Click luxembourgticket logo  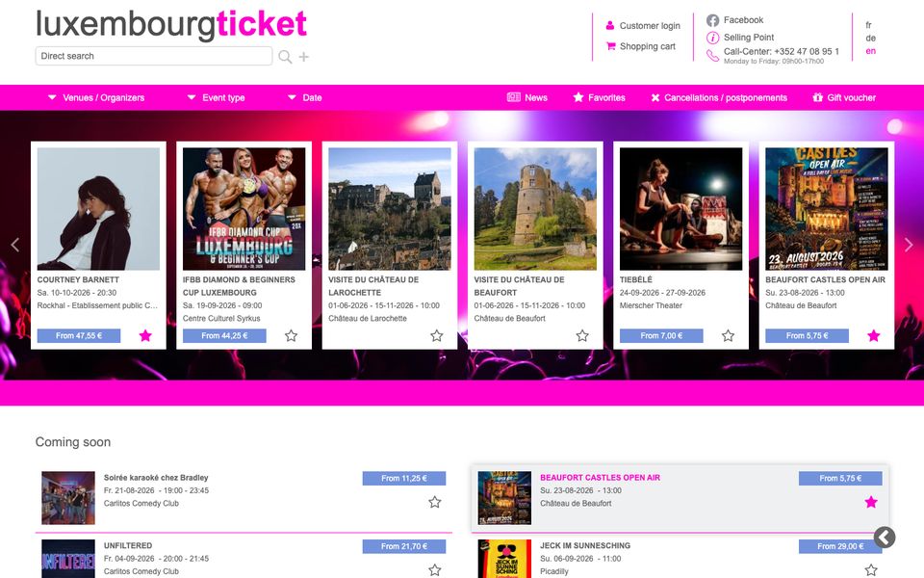point(171,25)
